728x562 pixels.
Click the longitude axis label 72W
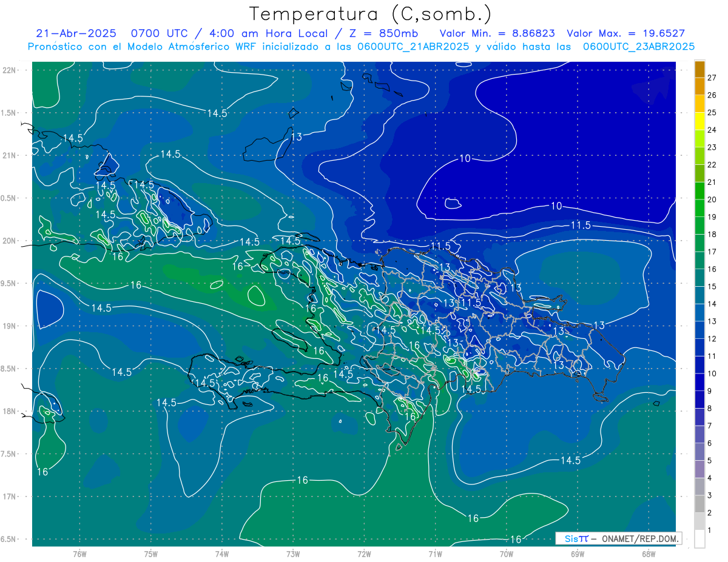point(364,554)
